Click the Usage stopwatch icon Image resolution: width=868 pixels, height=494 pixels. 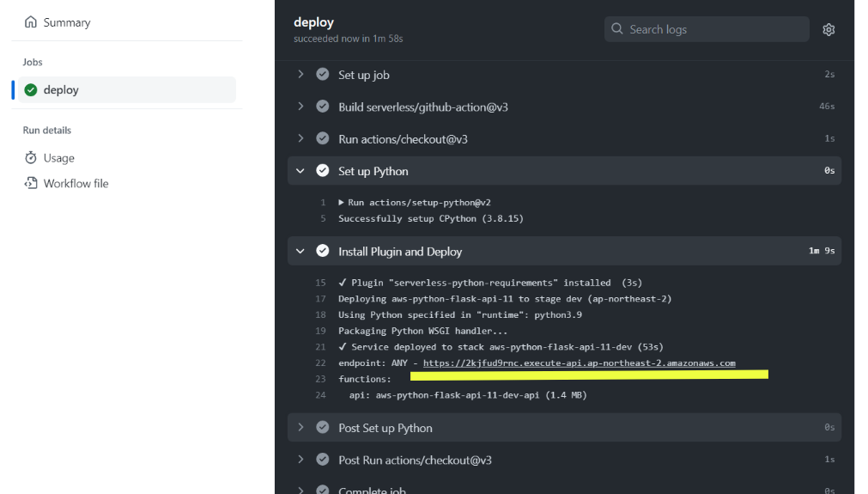coord(31,158)
